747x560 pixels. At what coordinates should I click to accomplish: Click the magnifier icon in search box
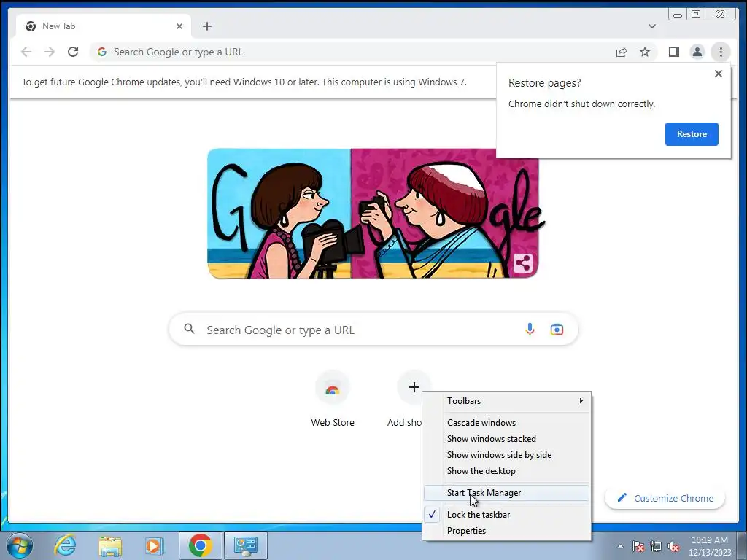[x=190, y=329]
